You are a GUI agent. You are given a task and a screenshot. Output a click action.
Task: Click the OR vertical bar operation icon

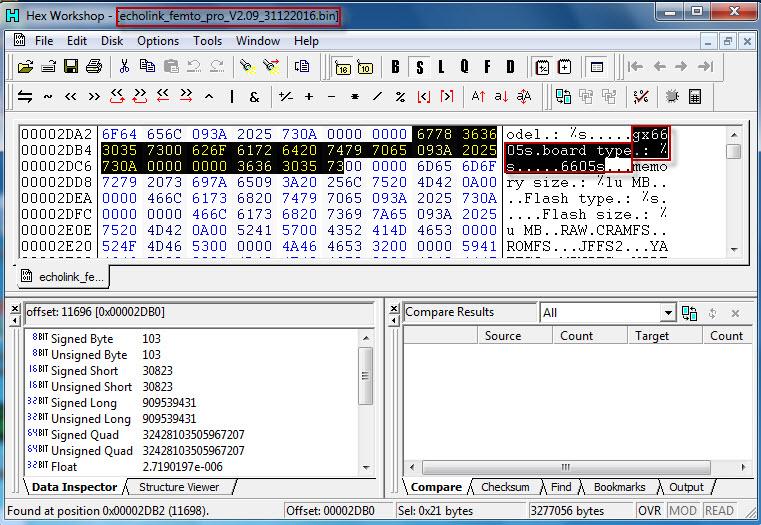(x=232, y=97)
